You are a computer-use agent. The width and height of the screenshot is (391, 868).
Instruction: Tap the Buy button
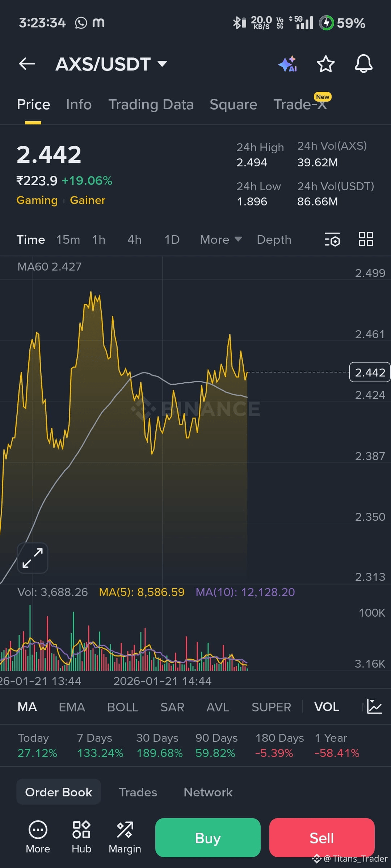coord(208,838)
